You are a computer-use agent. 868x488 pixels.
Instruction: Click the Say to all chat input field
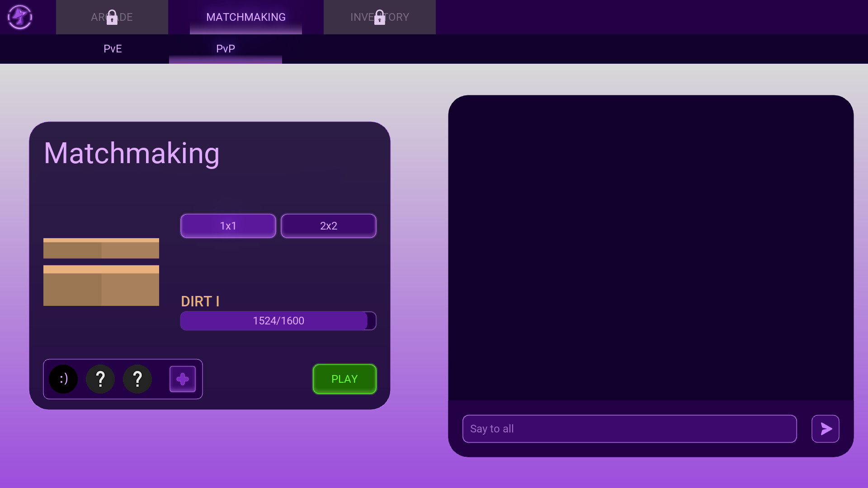click(x=629, y=429)
